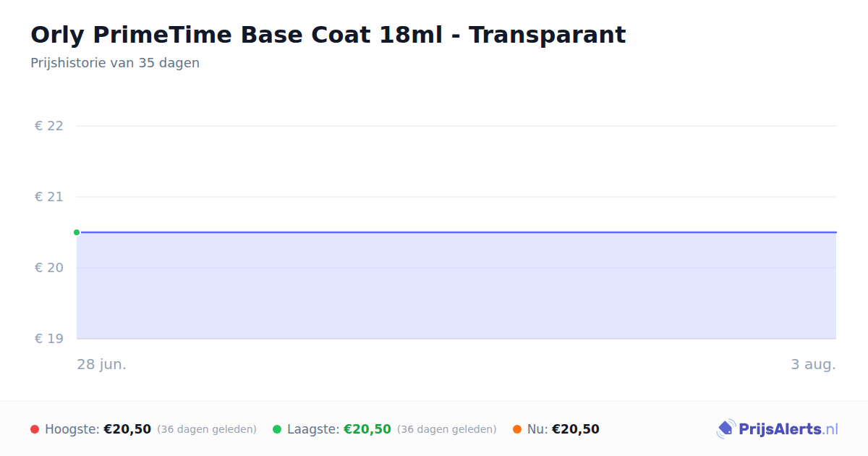Select the € 19 axis label
868x456 pixels.
(49, 339)
